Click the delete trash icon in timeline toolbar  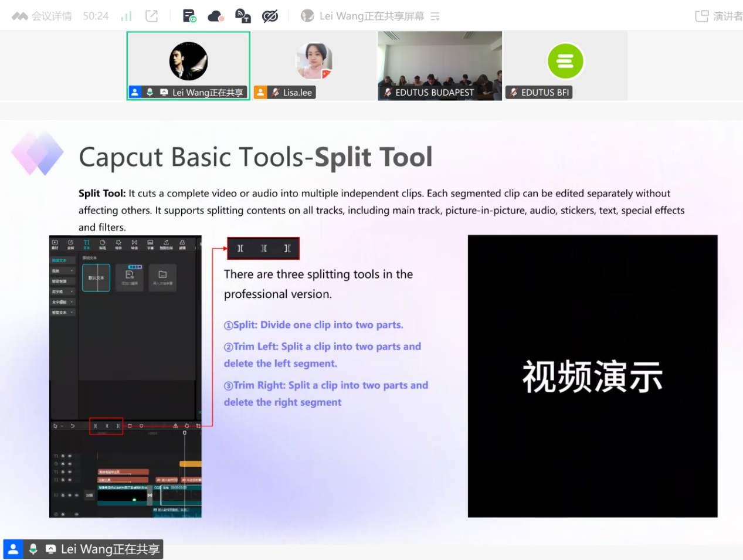[x=130, y=426]
